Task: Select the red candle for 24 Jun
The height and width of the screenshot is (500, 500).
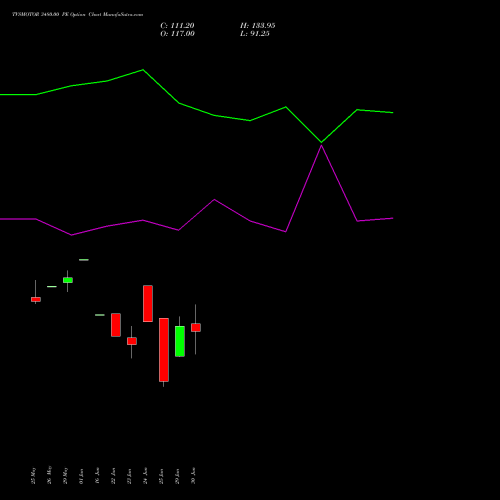Action: (x=148, y=304)
